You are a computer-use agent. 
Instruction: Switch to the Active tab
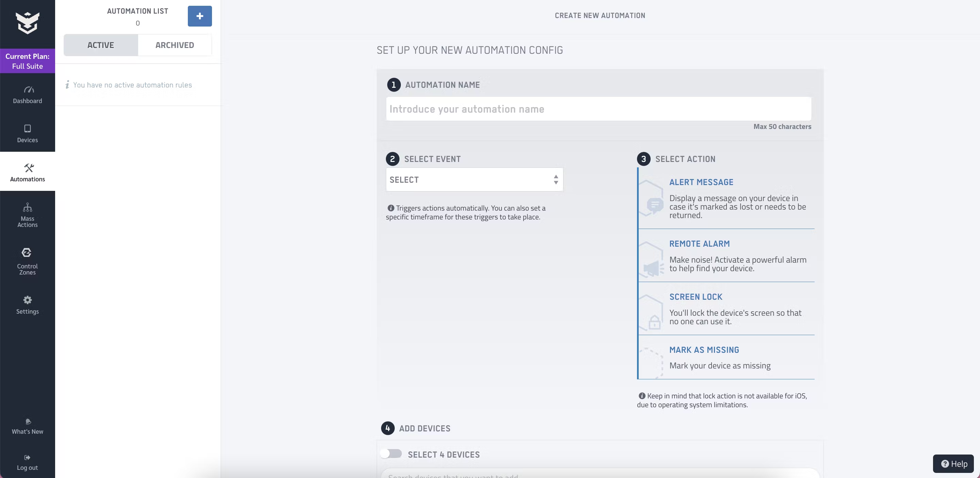[101, 45]
